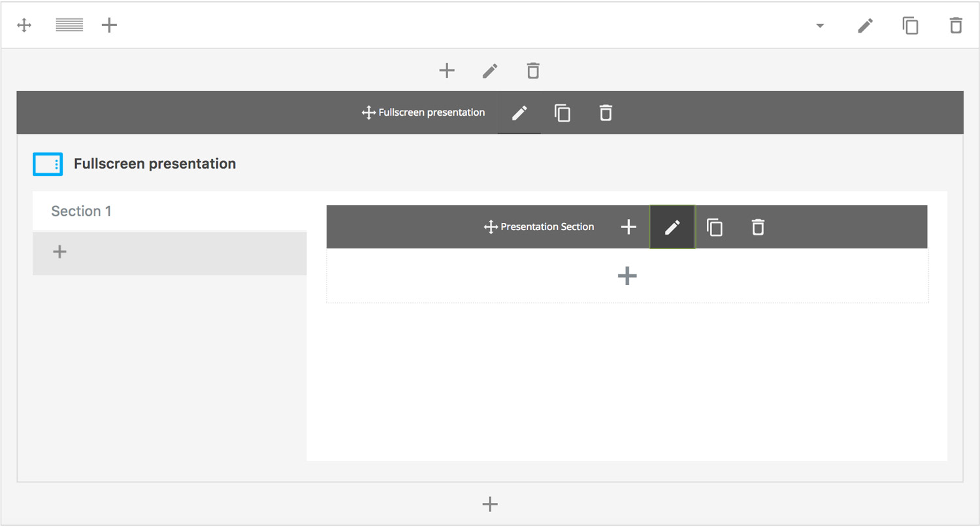
Task: Expand the row toggle arrow
Action: 820,26
